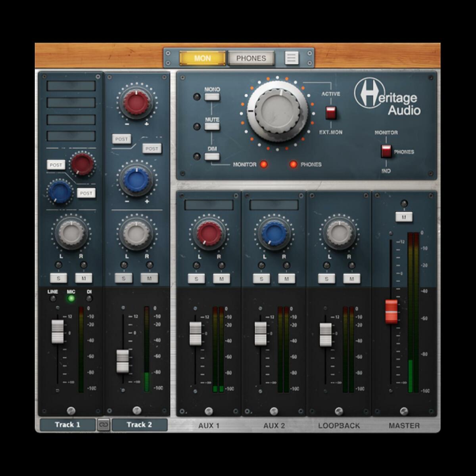Open the hamburger menu icon
Viewport: 476px width, 476px height.
292,58
